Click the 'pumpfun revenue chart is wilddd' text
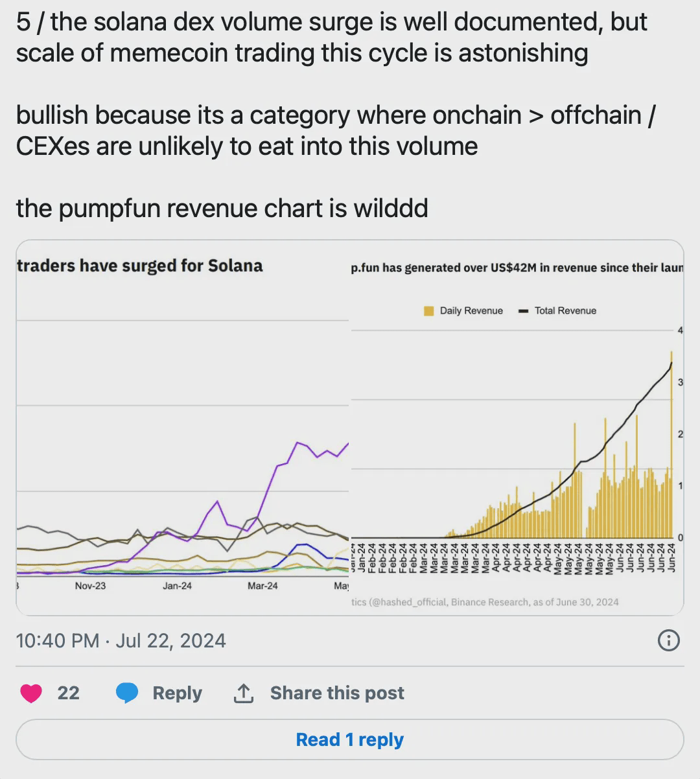The height and width of the screenshot is (779, 700). [222, 209]
